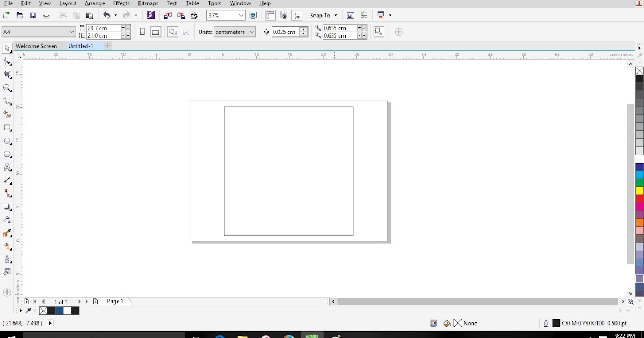Select the Rectangle tool
644x338 pixels.
point(7,128)
